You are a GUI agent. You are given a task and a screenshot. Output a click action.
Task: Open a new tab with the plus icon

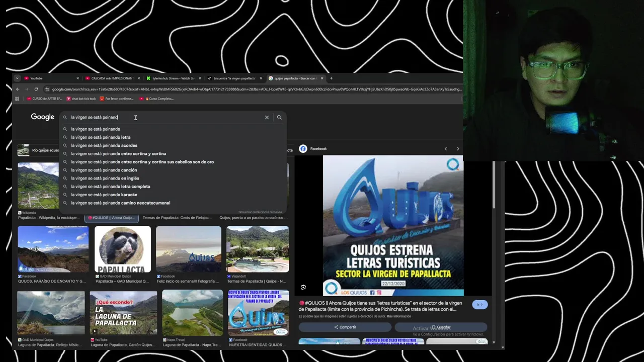(331, 78)
